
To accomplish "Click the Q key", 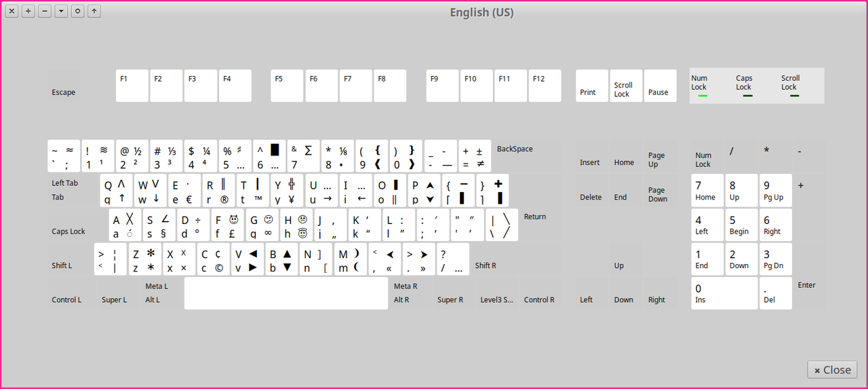I will click(x=117, y=191).
